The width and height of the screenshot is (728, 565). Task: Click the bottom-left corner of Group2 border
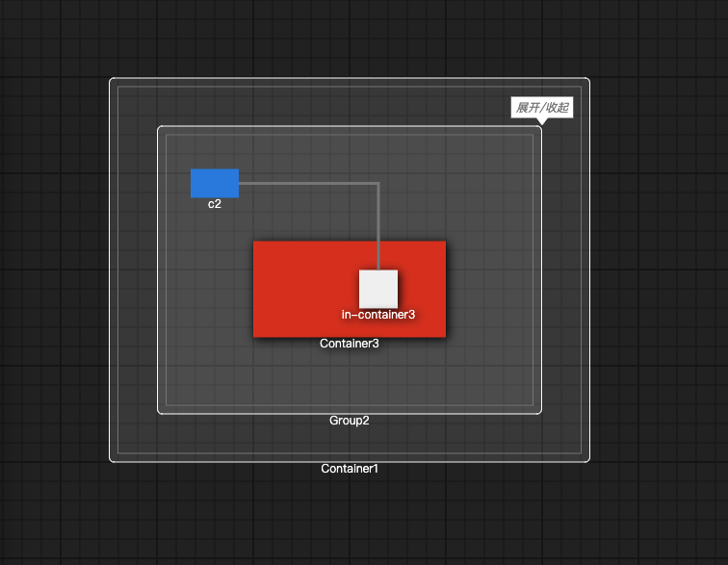[159, 413]
